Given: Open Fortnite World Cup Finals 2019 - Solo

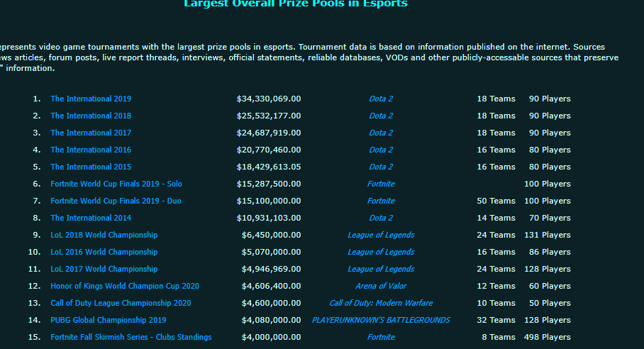Looking at the screenshot, I should click(x=116, y=184).
